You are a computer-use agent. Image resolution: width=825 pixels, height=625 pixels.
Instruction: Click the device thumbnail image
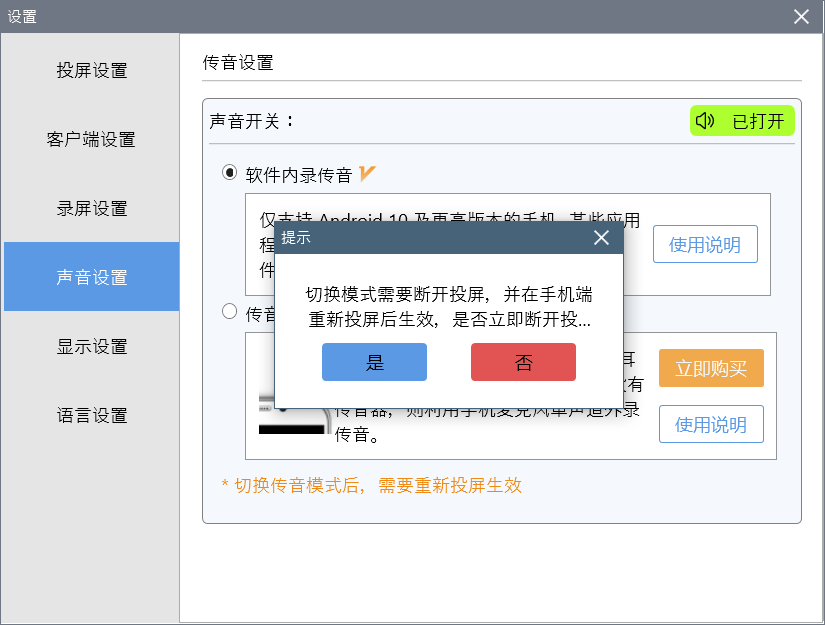(293, 414)
